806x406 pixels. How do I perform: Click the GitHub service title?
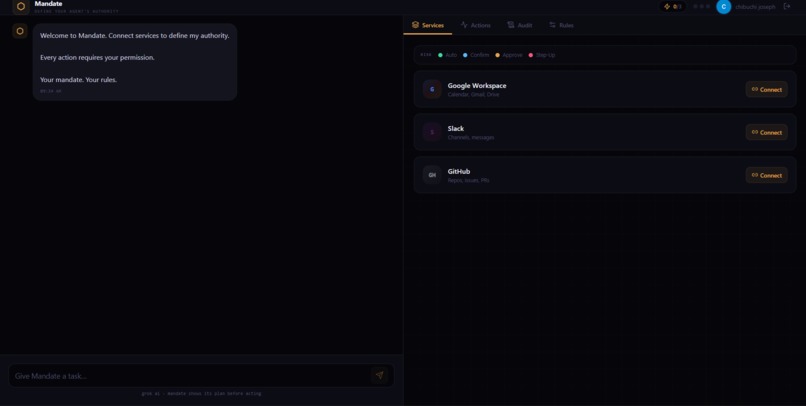pyautogui.click(x=459, y=171)
